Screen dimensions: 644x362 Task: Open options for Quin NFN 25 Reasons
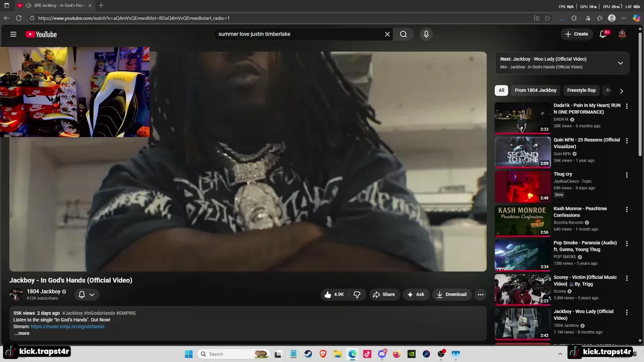627,141
